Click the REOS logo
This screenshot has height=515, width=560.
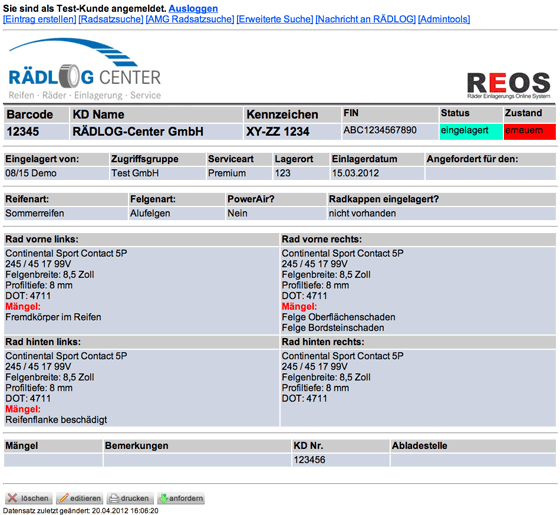coord(509,85)
